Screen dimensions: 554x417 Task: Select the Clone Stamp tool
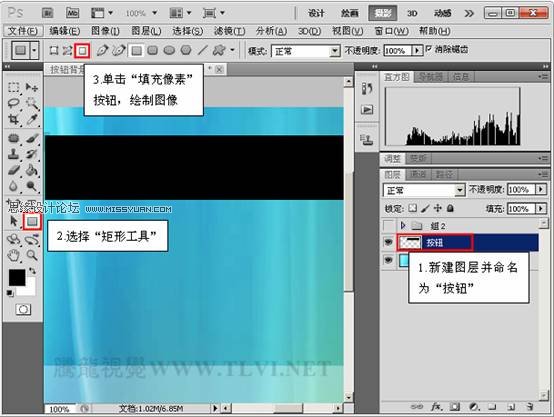pos(14,154)
